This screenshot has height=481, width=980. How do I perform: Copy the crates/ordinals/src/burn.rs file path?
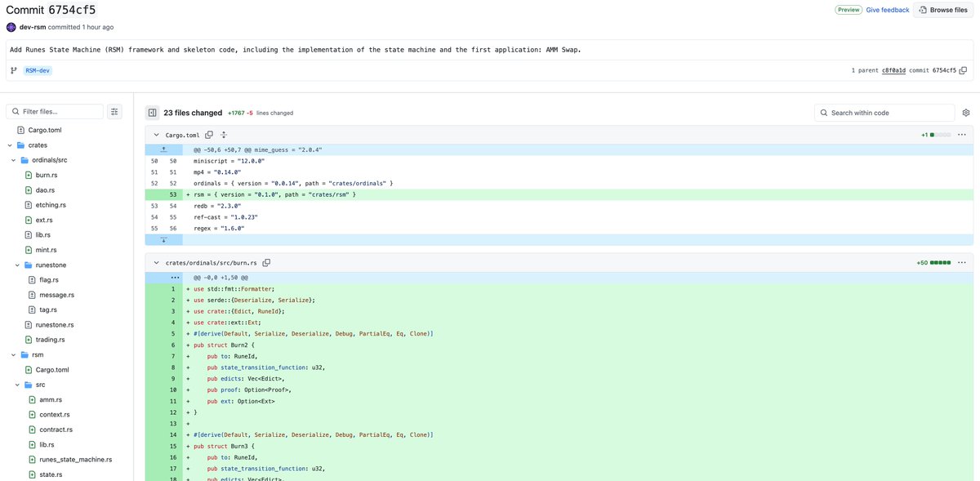(265, 261)
